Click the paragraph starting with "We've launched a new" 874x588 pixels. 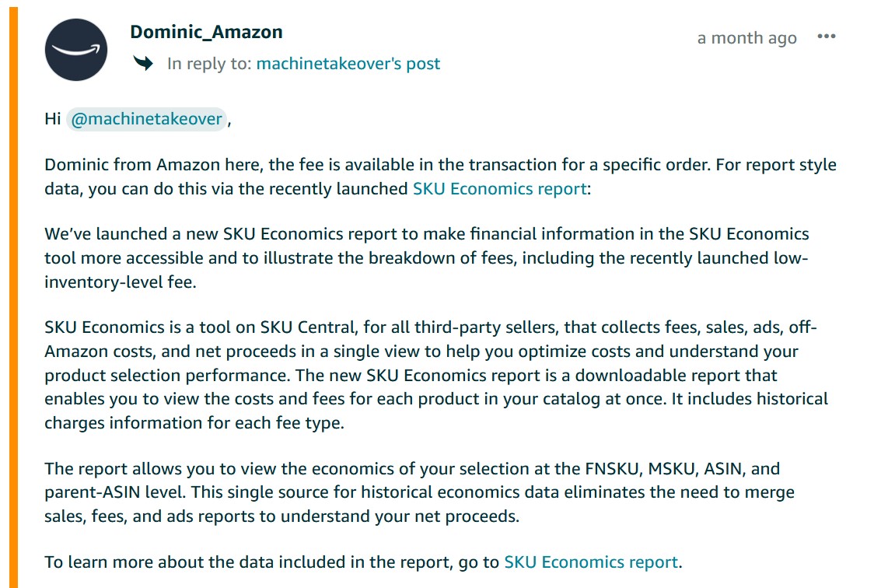(427, 257)
